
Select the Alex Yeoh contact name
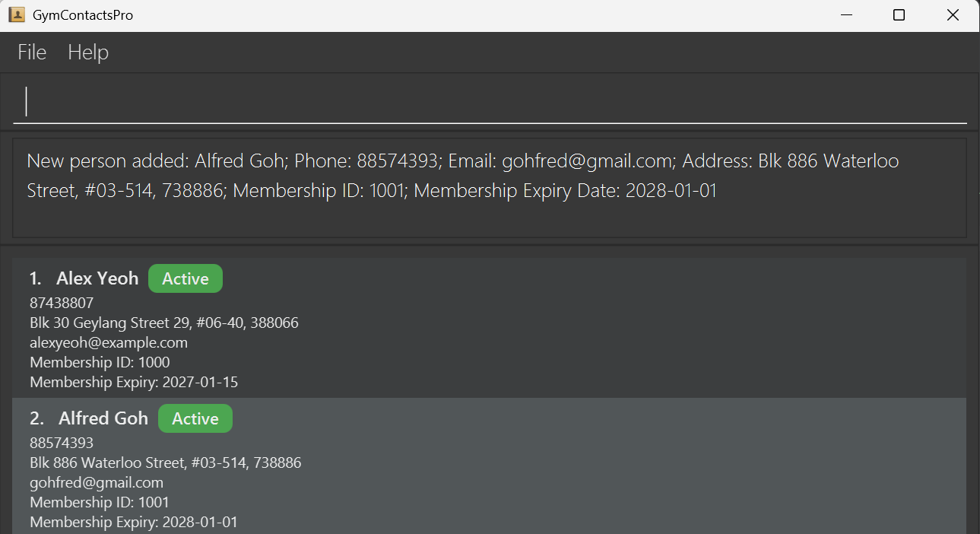click(x=97, y=278)
